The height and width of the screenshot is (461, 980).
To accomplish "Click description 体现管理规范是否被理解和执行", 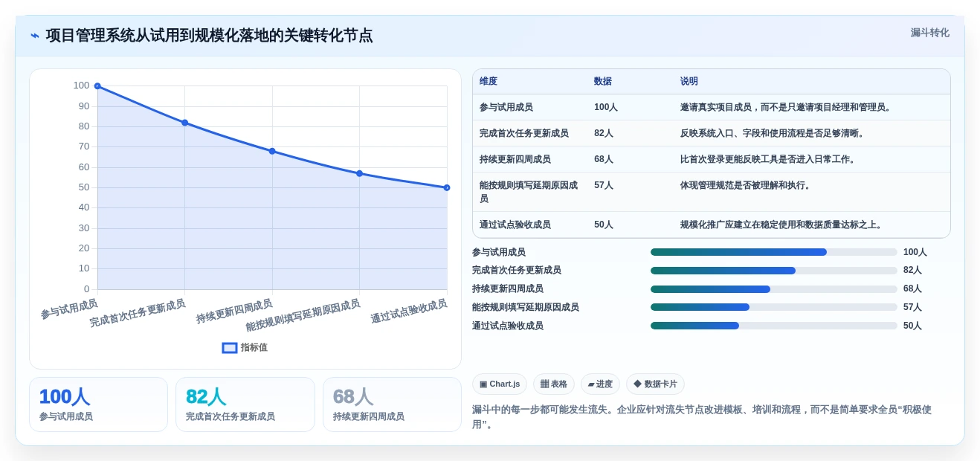I will [x=747, y=185].
